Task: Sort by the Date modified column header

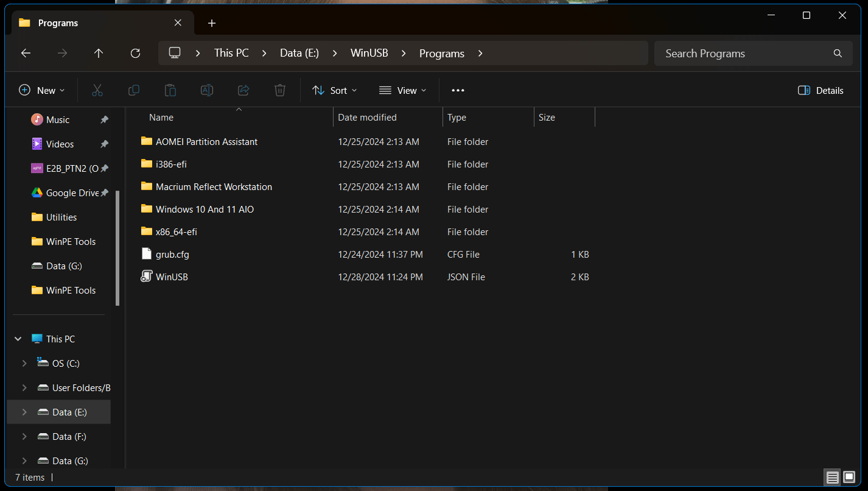Action: [388, 118]
